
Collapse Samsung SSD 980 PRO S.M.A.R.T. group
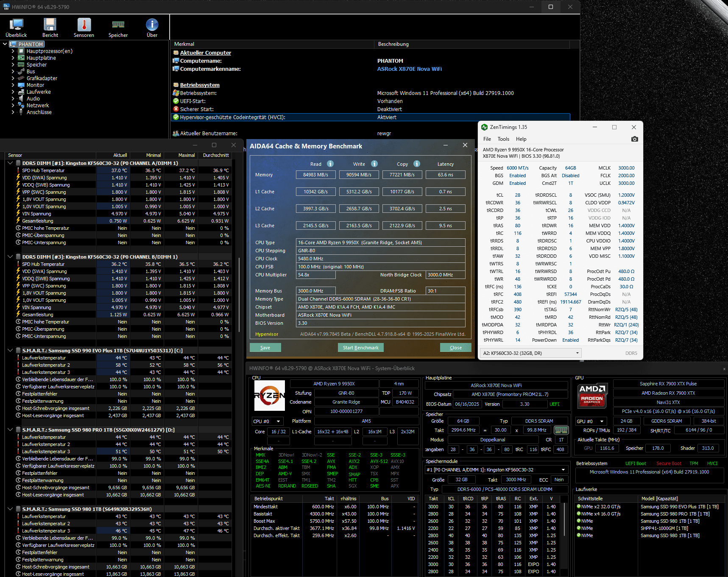10,430
